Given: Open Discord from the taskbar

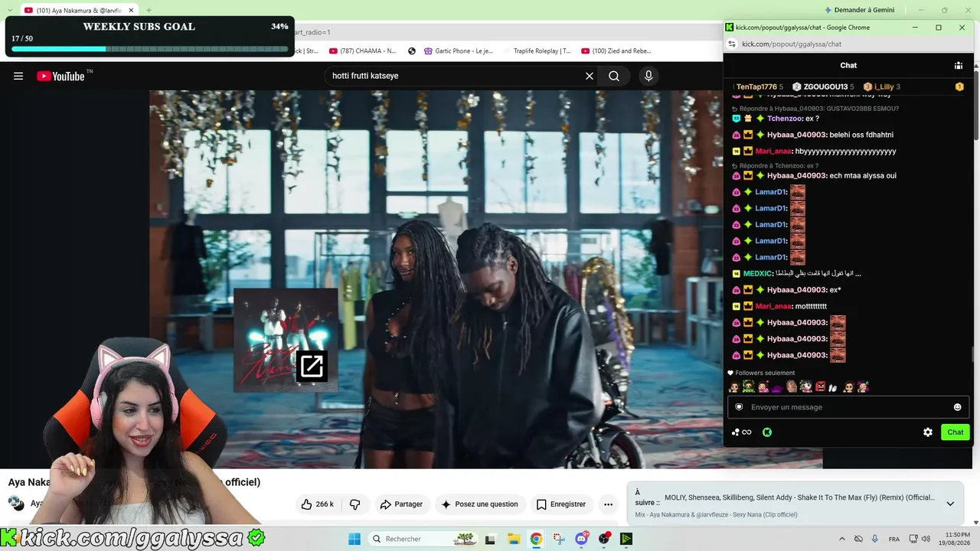Looking at the screenshot, I should (582, 539).
